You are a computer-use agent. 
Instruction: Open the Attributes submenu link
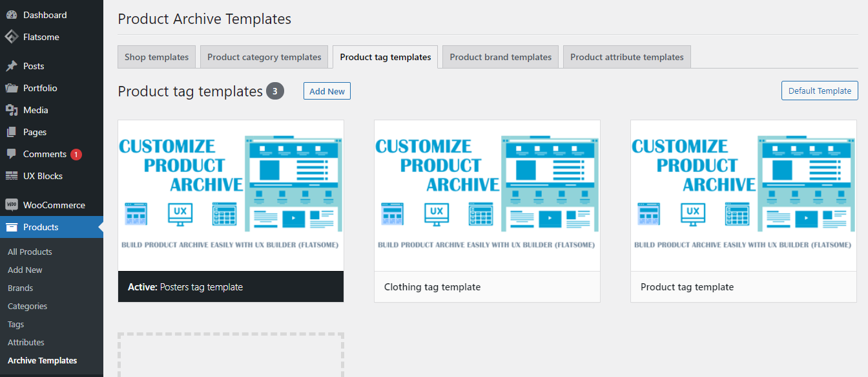(x=26, y=342)
